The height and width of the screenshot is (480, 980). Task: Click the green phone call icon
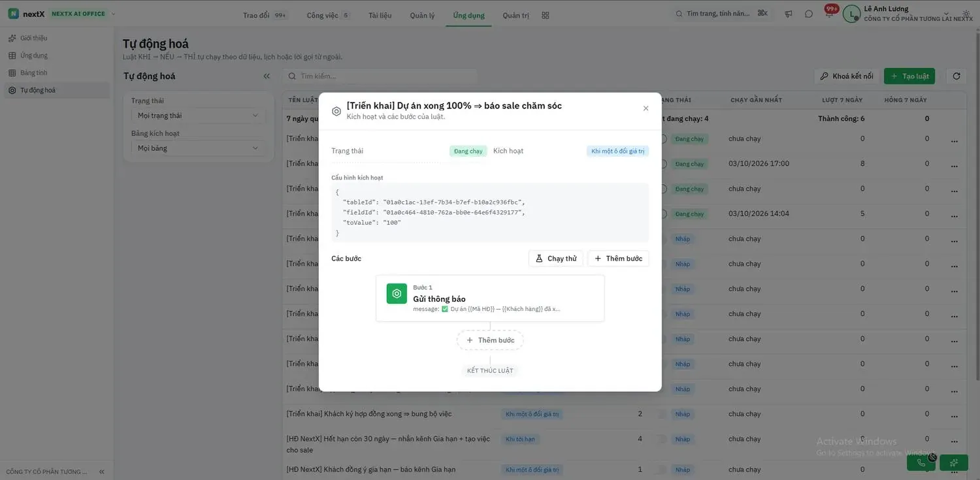coord(921,462)
